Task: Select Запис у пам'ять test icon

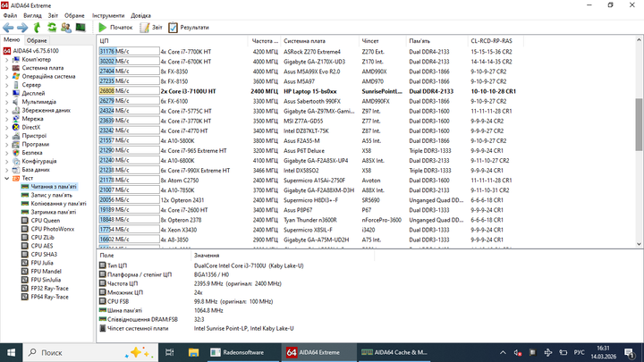Action: [25, 195]
